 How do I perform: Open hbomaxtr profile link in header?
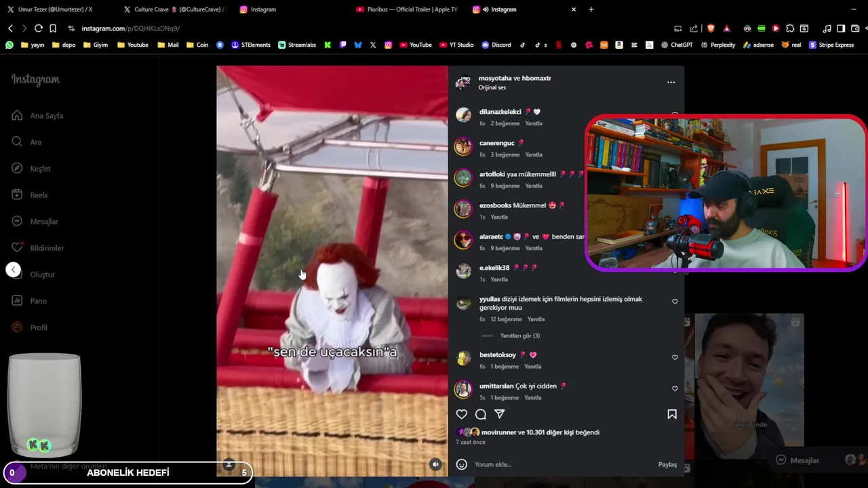pos(536,78)
